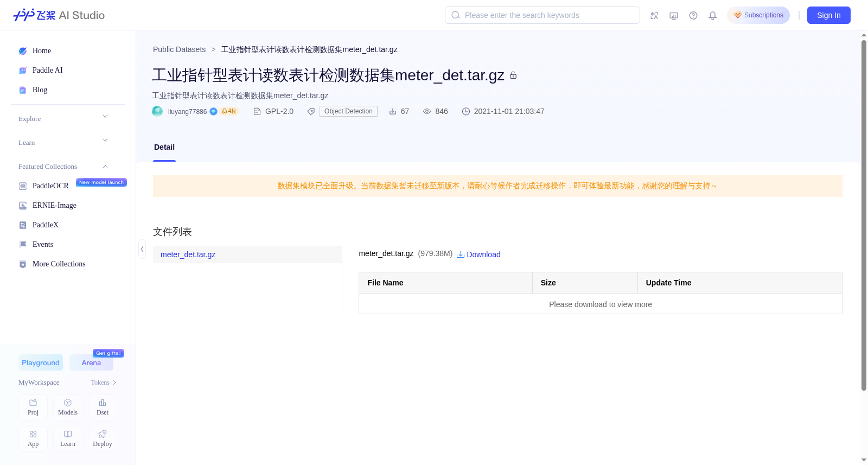Click liuyang77886 user avatar

157,111
